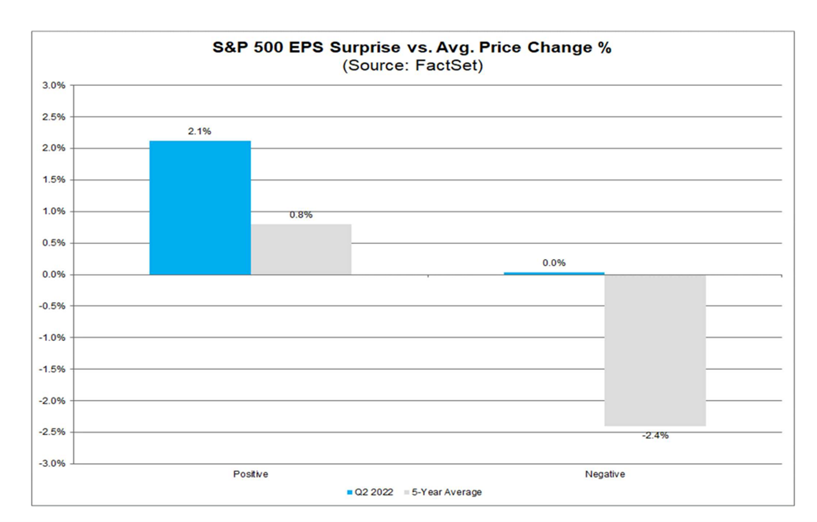The height and width of the screenshot is (522, 817).
Task: Click the chart title text
Action: tap(410, 47)
